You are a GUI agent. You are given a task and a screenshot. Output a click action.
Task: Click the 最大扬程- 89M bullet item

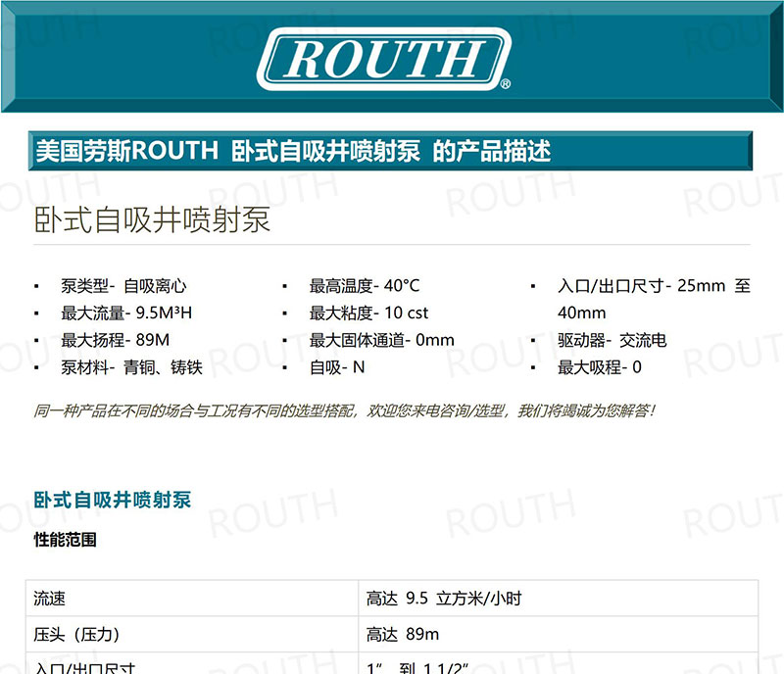[116, 341]
